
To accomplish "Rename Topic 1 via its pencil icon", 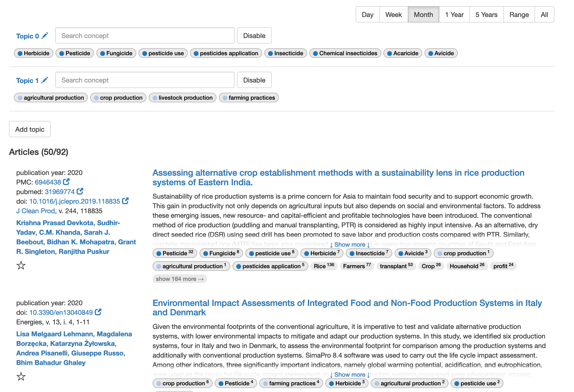I will (45, 80).
